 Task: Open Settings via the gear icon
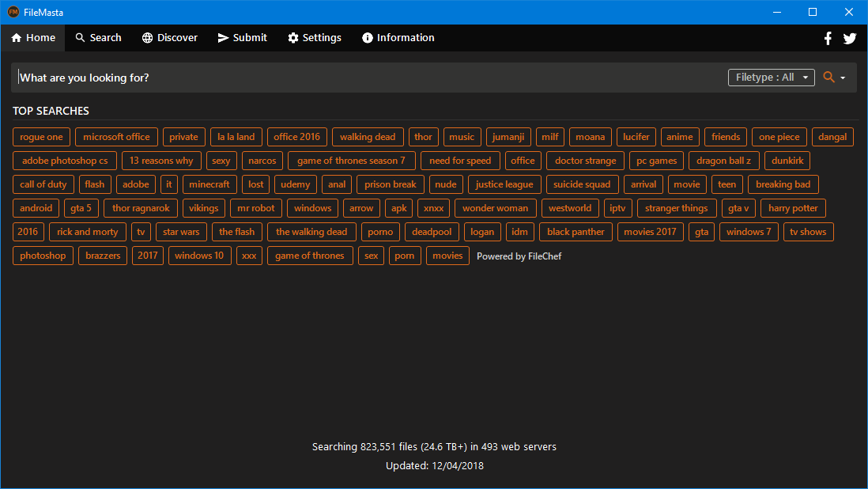pyautogui.click(x=292, y=37)
